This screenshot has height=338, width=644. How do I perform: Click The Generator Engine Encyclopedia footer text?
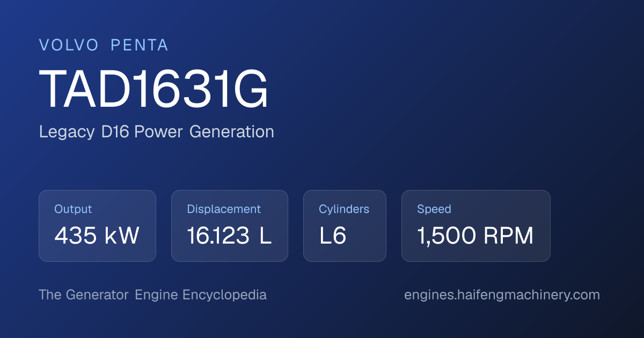tap(153, 295)
